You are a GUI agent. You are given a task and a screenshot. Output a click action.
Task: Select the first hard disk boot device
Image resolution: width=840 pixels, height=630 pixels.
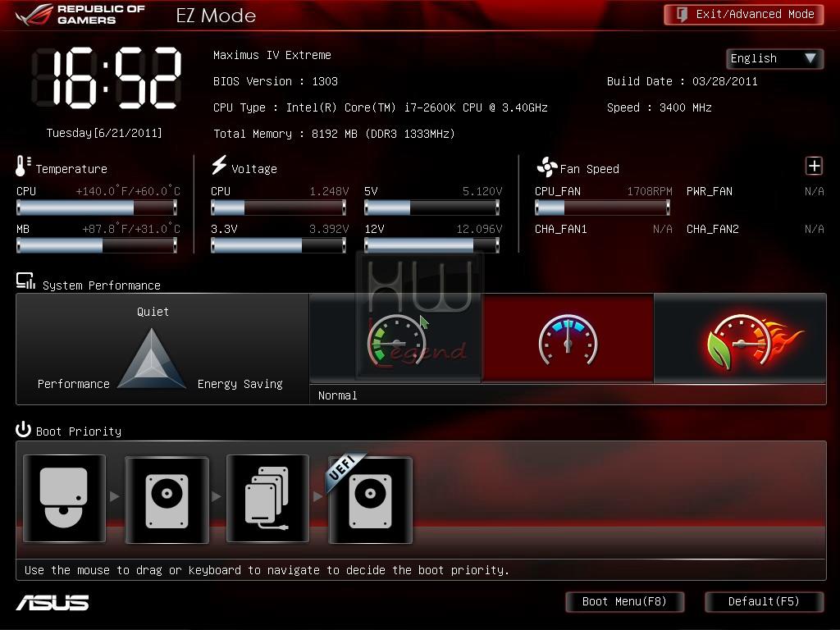click(x=167, y=500)
